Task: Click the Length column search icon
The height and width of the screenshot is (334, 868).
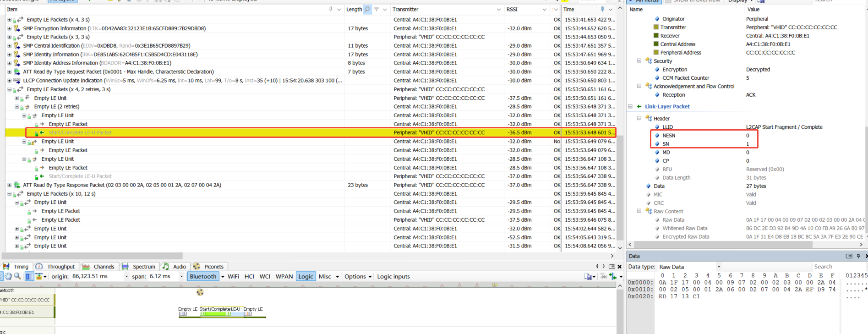Action: pos(367,9)
